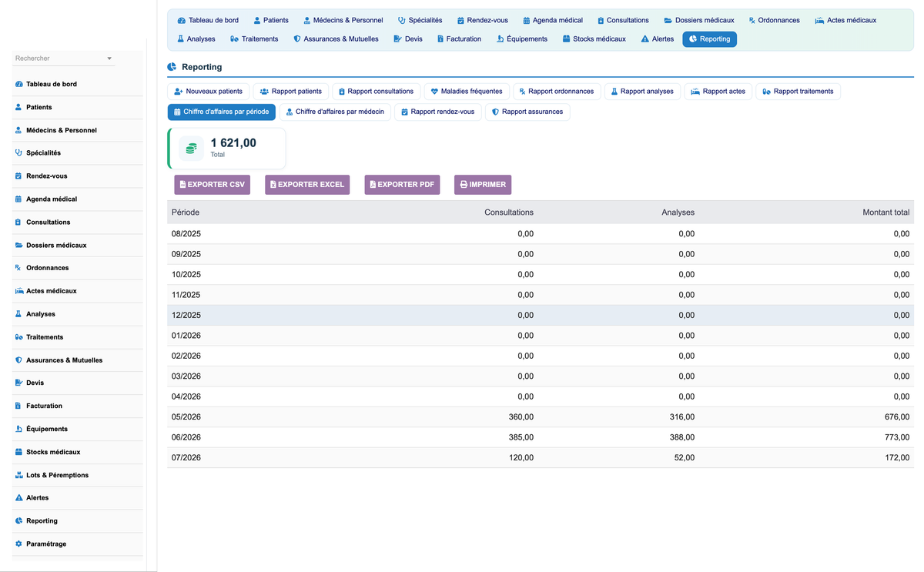Click the Exporter PDF button
The width and height of the screenshot is (924, 572).
402,185
